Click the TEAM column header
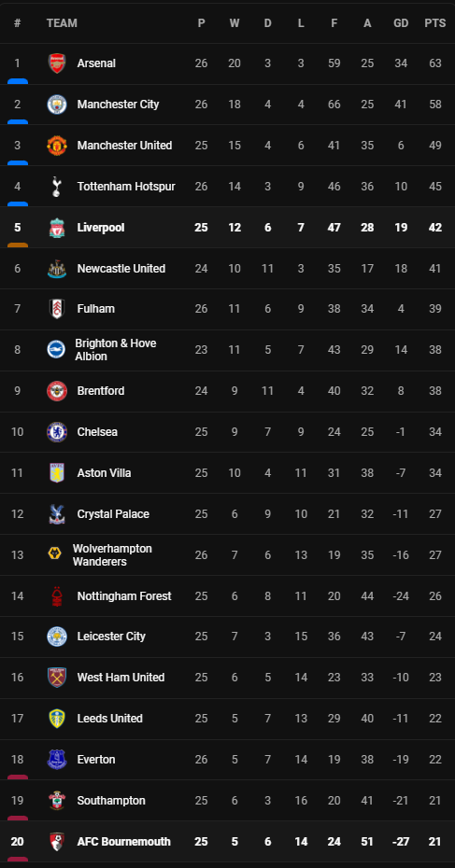Screen dimensions: 455x868 coord(62,23)
